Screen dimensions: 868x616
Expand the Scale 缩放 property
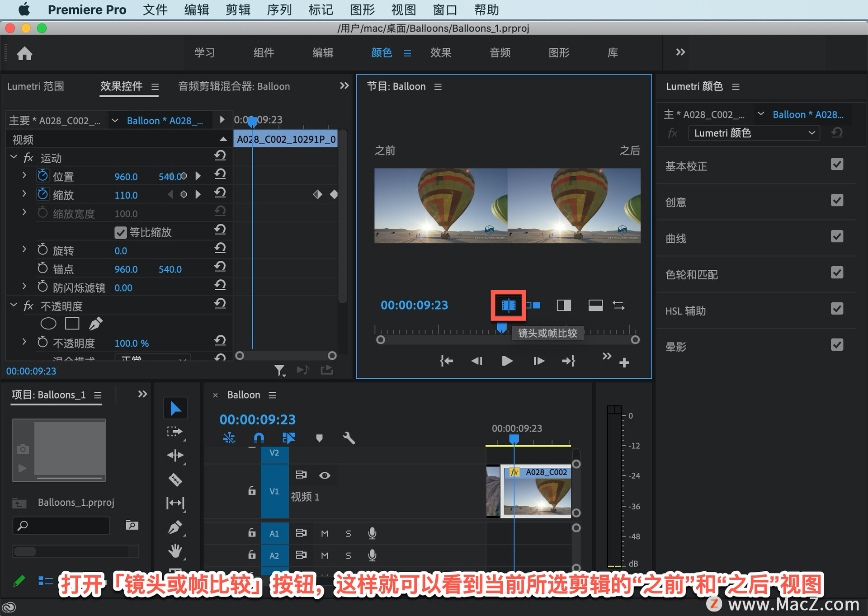[24, 193]
